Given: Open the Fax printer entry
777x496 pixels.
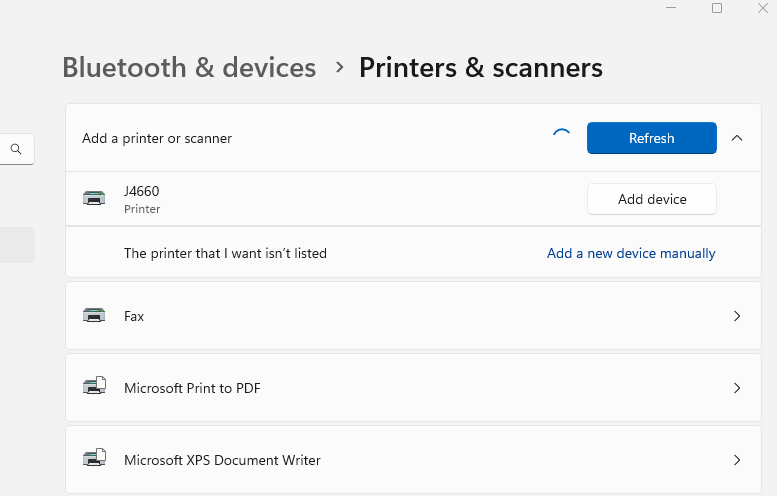Looking at the screenshot, I should [x=413, y=316].
